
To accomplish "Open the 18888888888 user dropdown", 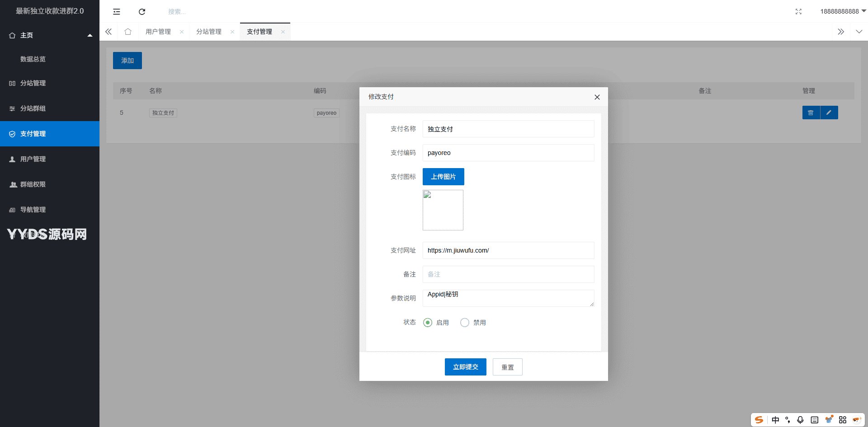I will (843, 11).
